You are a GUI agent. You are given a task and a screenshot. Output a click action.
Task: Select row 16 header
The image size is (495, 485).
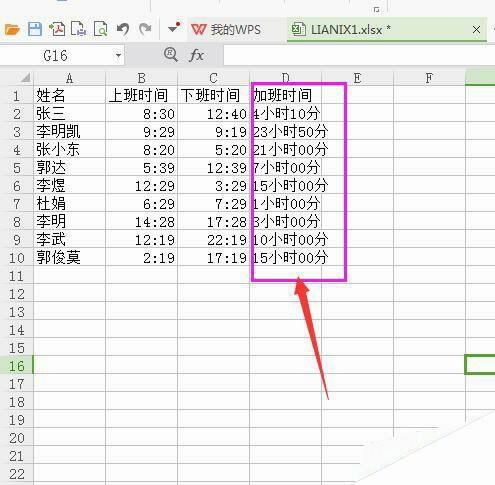pyautogui.click(x=16, y=366)
